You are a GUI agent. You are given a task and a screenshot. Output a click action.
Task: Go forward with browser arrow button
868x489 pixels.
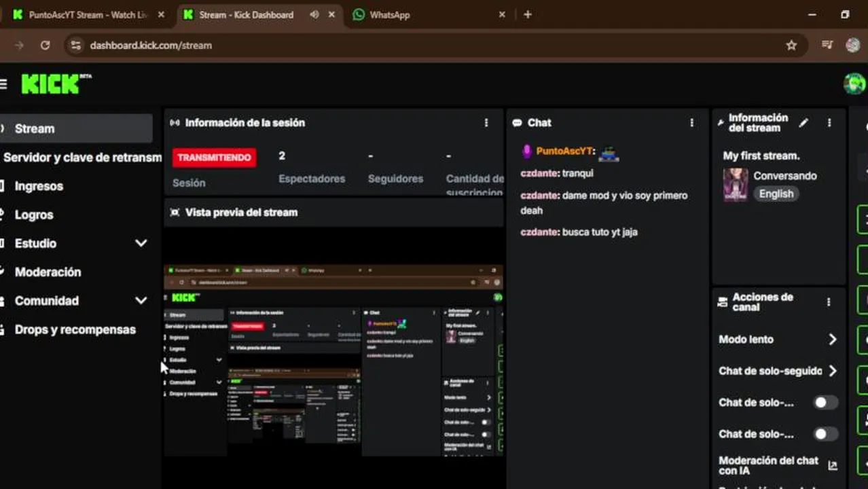coord(19,46)
